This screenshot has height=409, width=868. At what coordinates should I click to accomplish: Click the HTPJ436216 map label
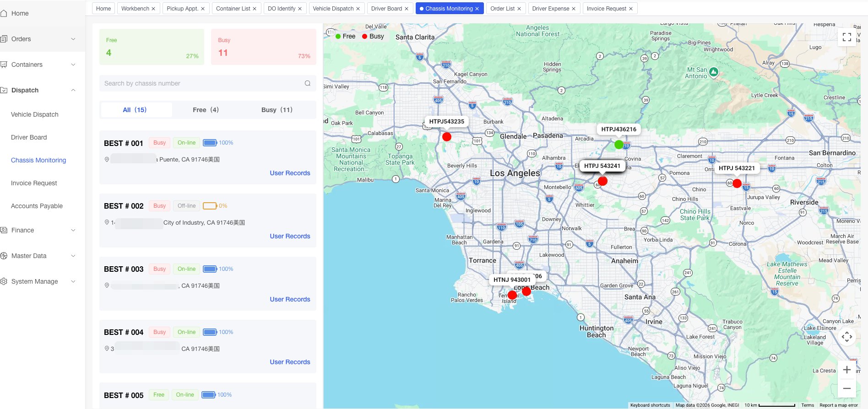point(619,129)
